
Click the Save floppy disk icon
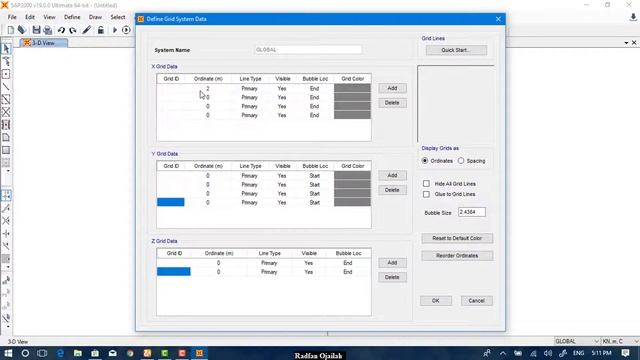click(36, 30)
